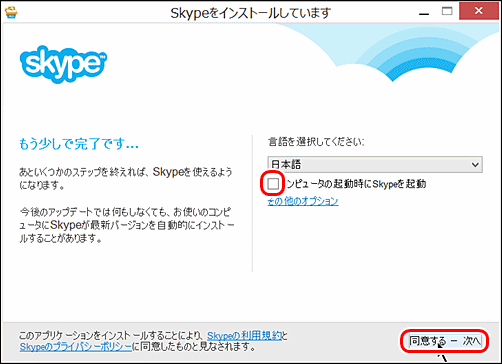Viewport: 502px width, 364px height.
Task: Open the Skypeの利用規約 link
Action: (x=245, y=336)
